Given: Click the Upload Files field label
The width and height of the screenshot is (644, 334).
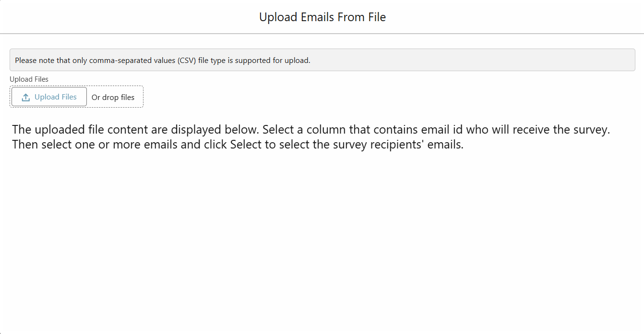Looking at the screenshot, I should pyautogui.click(x=29, y=79).
